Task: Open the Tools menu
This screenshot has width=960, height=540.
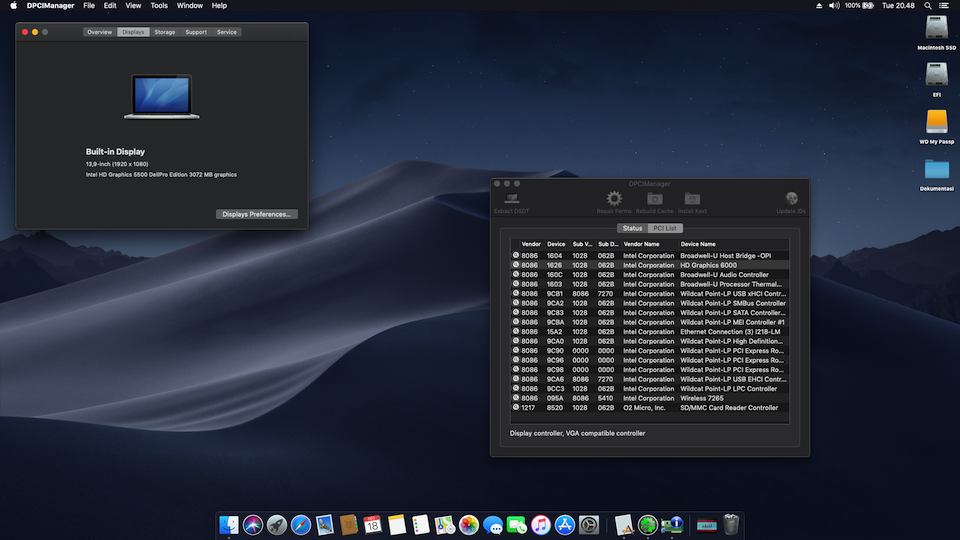Action: click(159, 6)
